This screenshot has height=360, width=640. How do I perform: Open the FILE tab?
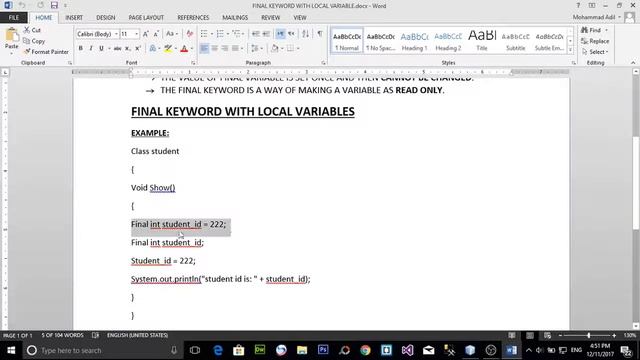coord(14,18)
